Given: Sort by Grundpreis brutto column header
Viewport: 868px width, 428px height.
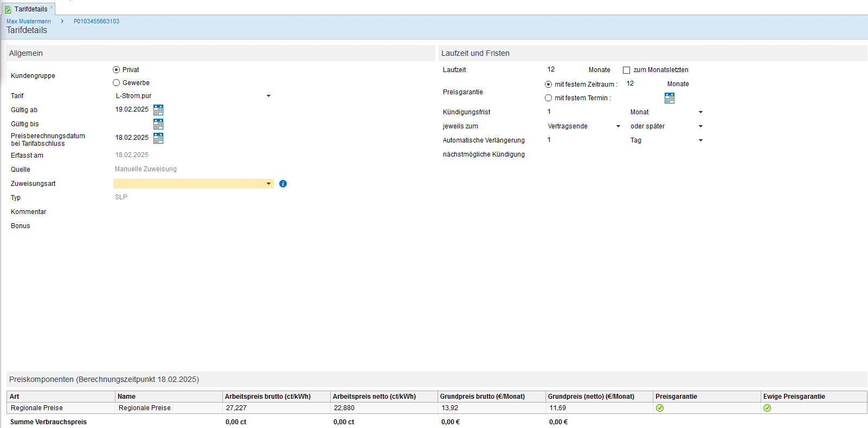Looking at the screenshot, I should [x=492, y=397].
